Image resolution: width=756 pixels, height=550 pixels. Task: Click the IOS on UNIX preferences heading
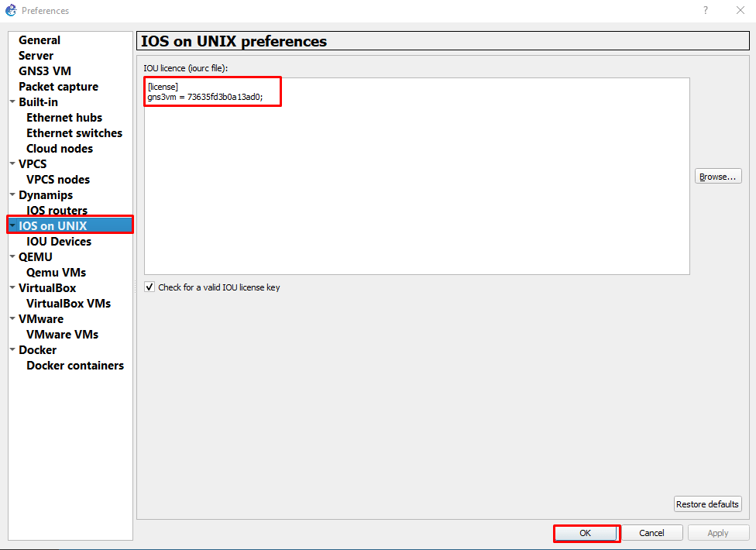coord(234,42)
